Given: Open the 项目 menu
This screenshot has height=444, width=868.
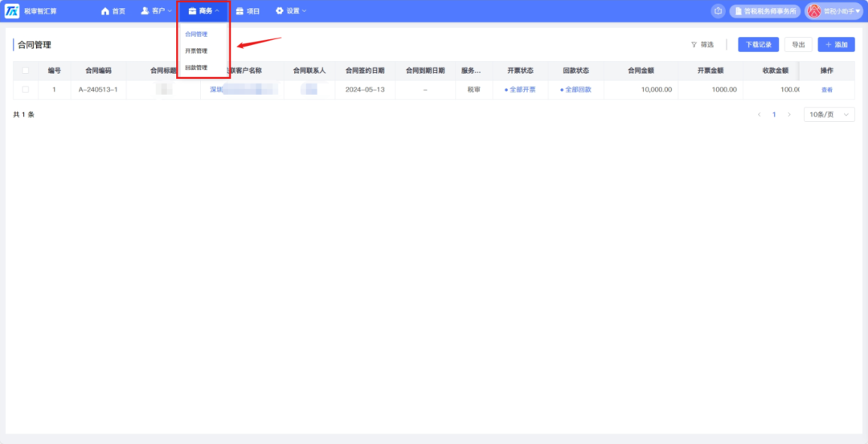Looking at the screenshot, I should 248,11.
